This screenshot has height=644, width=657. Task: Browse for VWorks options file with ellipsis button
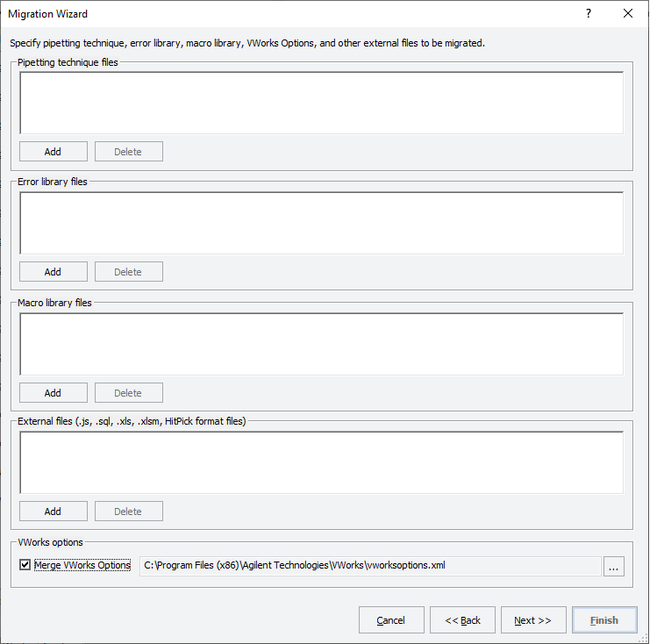point(613,566)
